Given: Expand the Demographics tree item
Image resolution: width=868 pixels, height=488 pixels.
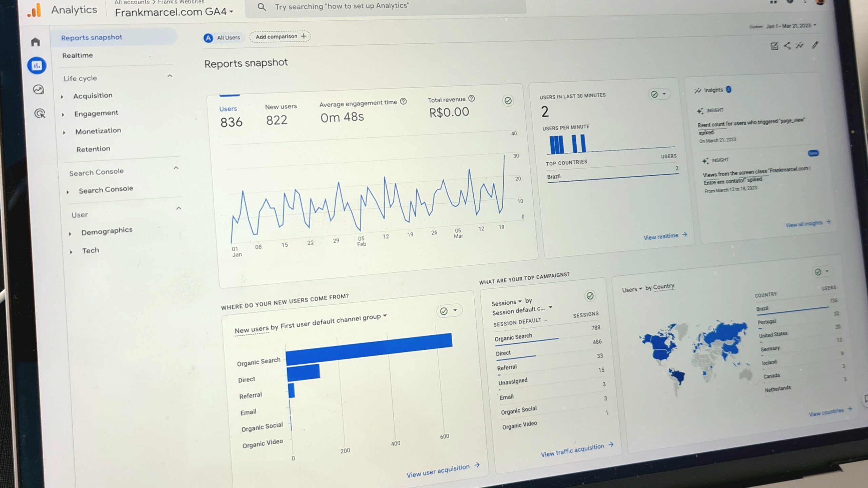Looking at the screenshot, I should click(70, 234).
